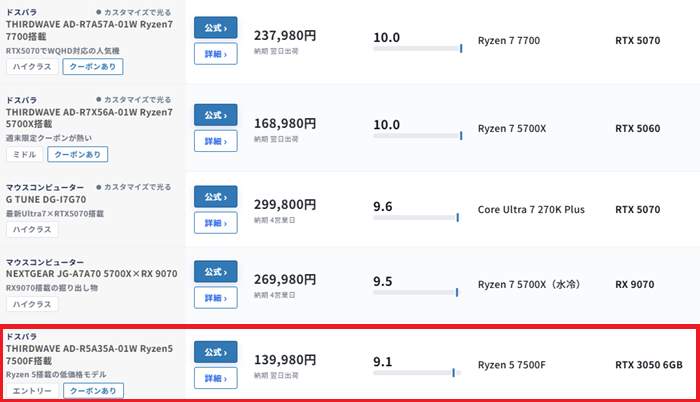
Task: Select product name NEXTGEAR JG-A7A70 5700X×RX 9070
Action: (92, 274)
